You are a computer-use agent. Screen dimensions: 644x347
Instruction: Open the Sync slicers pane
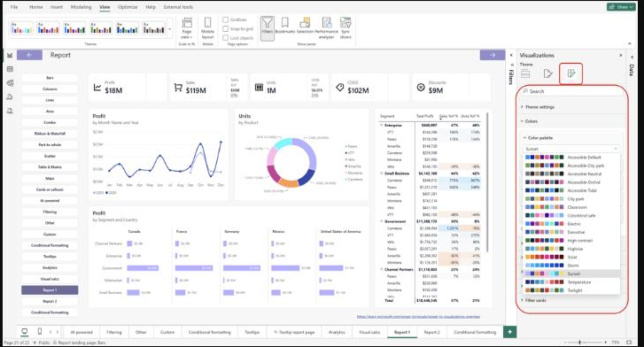coord(345,28)
